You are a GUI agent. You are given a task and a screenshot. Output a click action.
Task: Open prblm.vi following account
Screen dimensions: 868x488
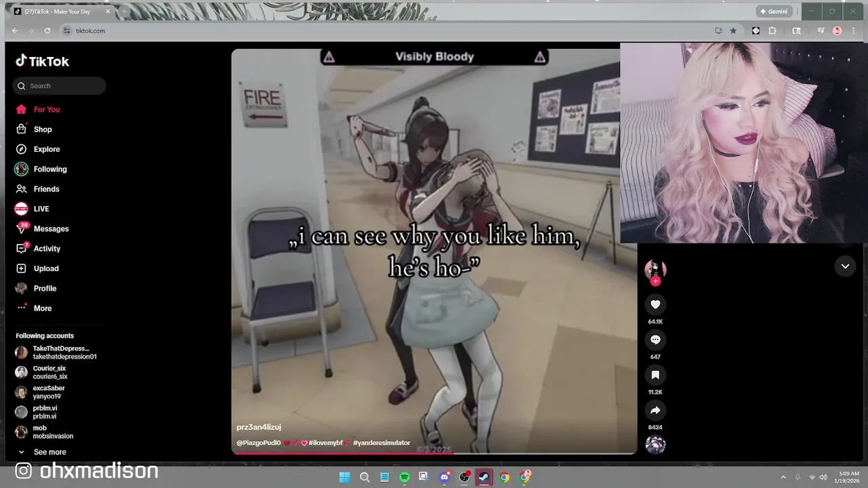tap(37, 412)
